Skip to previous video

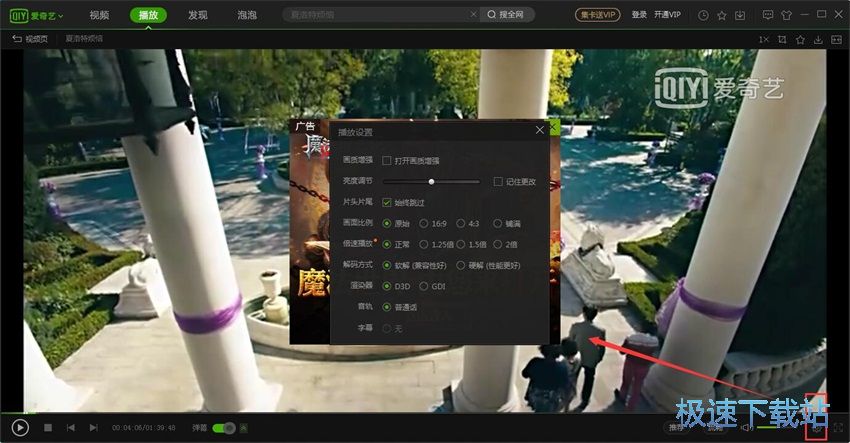coord(70,428)
